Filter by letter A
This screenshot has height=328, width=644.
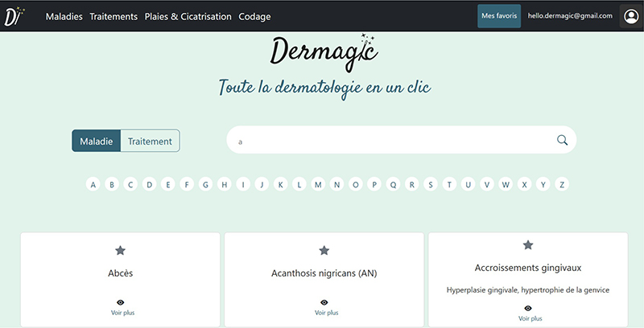point(93,185)
